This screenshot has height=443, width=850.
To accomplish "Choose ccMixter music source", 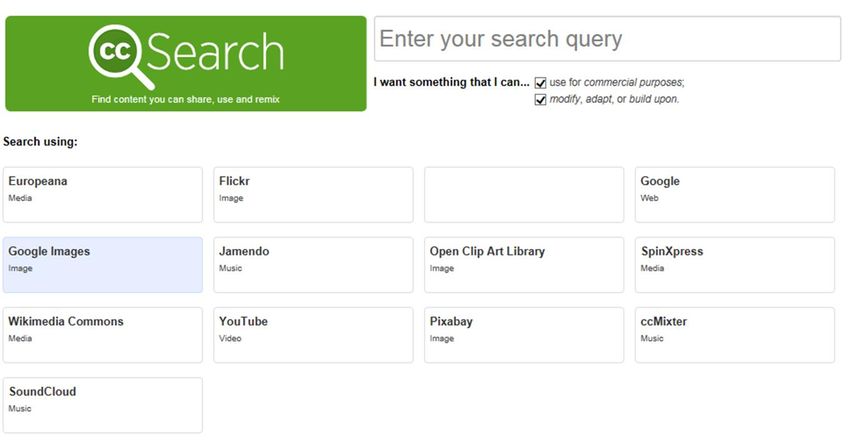I will pyautogui.click(x=735, y=335).
